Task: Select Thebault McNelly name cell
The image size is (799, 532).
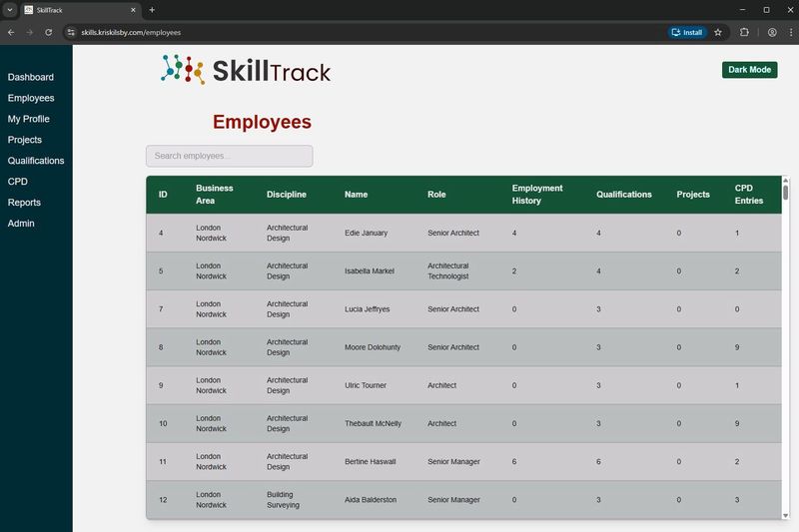Action: (373, 423)
